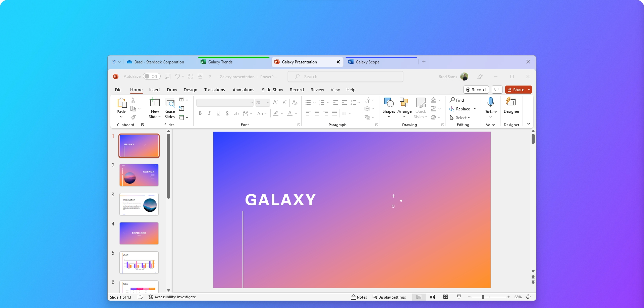Select slide 5 Chart thumbnail
The width and height of the screenshot is (644, 308).
pyautogui.click(x=139, y=262)
